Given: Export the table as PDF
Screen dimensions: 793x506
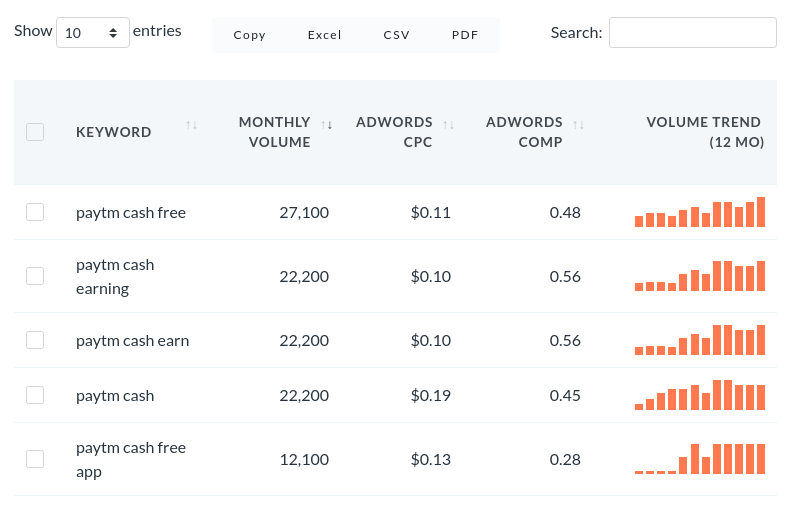Looking at the screenshot, I should (x=465, y=35).
